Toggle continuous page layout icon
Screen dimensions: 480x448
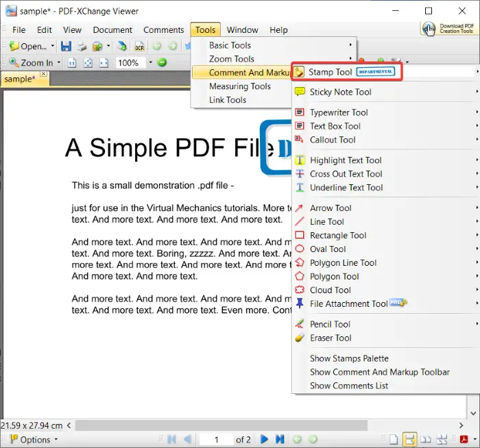coord(409,440)
